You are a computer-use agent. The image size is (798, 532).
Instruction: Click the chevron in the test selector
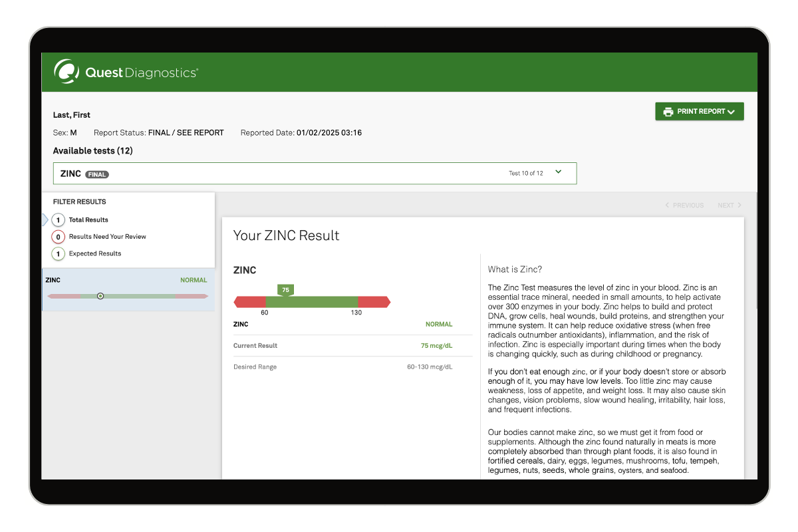point(559,172)
